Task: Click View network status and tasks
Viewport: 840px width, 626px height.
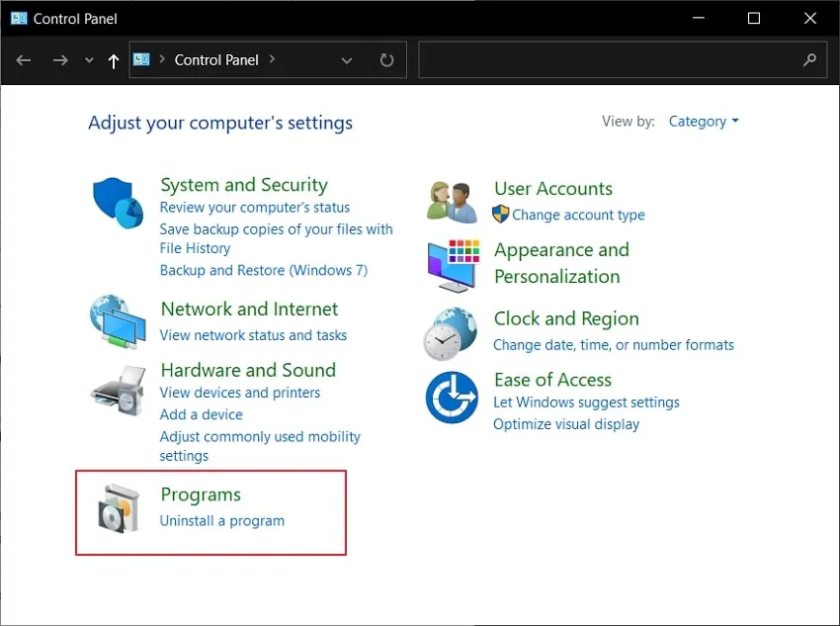Action: tap(253, 335)
